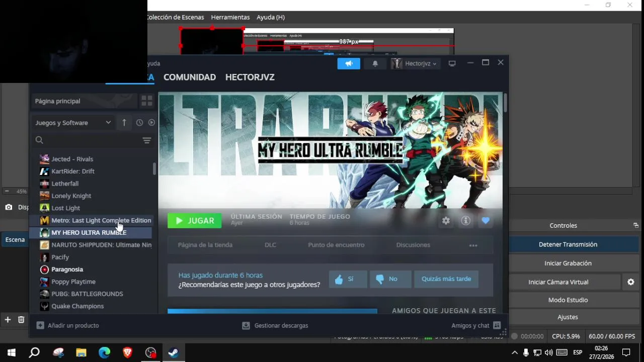This screenshot has height=362, width=644.
Task: Select Letherfall in game list
Action: (95, 184)
